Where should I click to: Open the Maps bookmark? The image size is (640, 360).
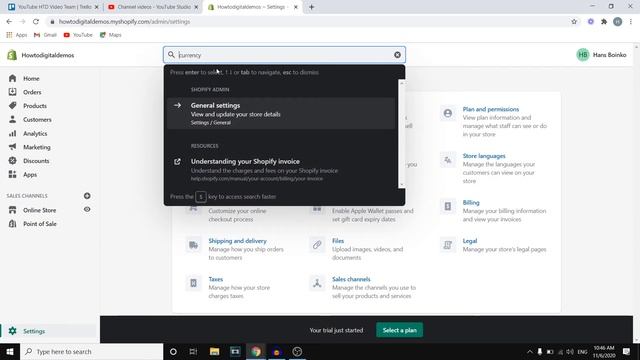pyautogui.click(x=111, y=35)
